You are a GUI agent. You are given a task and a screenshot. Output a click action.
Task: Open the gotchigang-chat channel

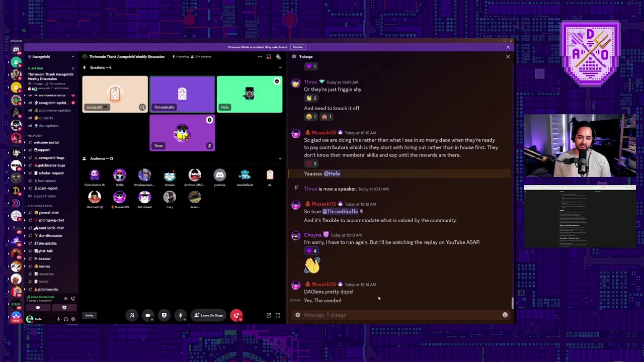pyautogui.click(x=51, y=220)
